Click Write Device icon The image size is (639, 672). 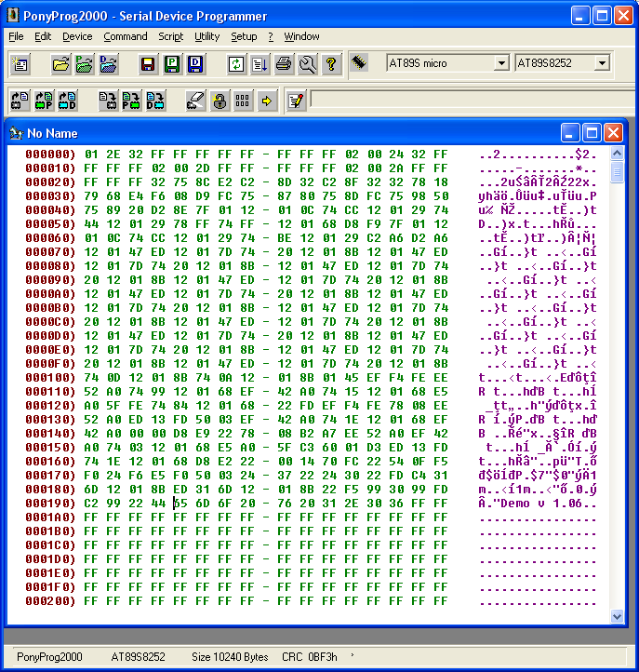108,101
